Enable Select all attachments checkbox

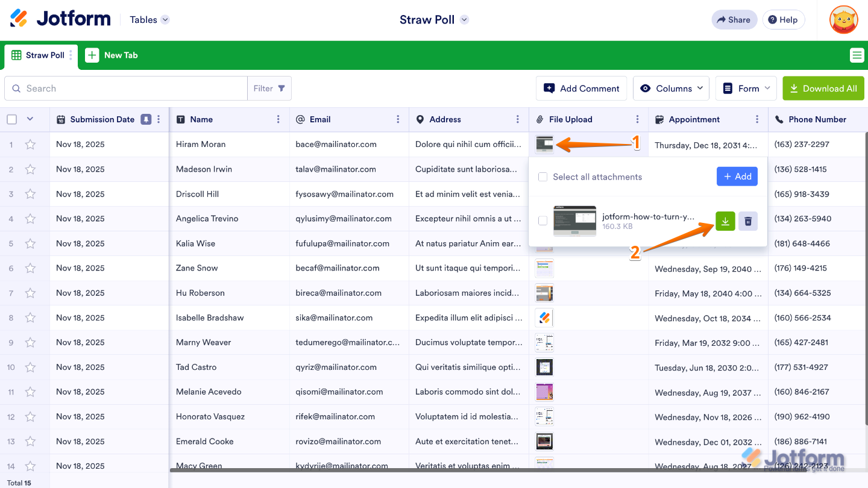coord(542,177)
